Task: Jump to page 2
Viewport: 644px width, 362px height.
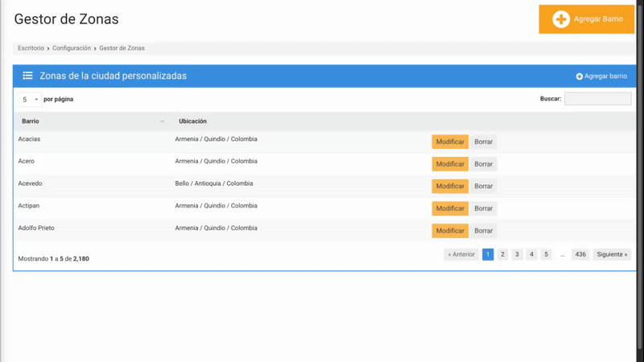Action: coord(502,254)
